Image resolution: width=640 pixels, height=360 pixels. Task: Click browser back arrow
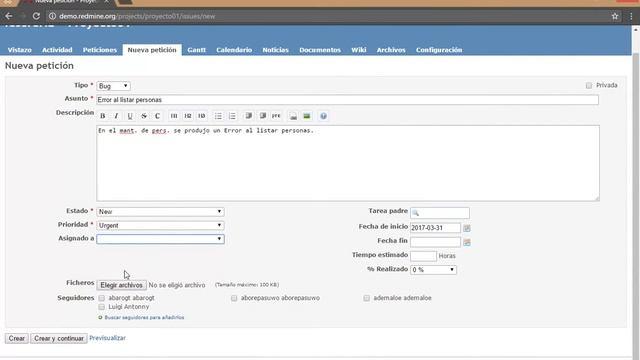click(x=9, y=16)
